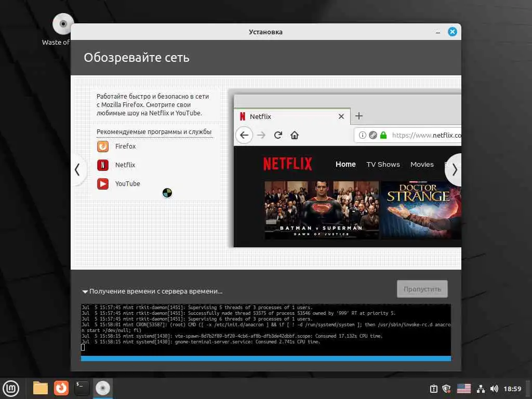Close the Установка installer window
Viewport: 532px width, 399px height.
453,32
